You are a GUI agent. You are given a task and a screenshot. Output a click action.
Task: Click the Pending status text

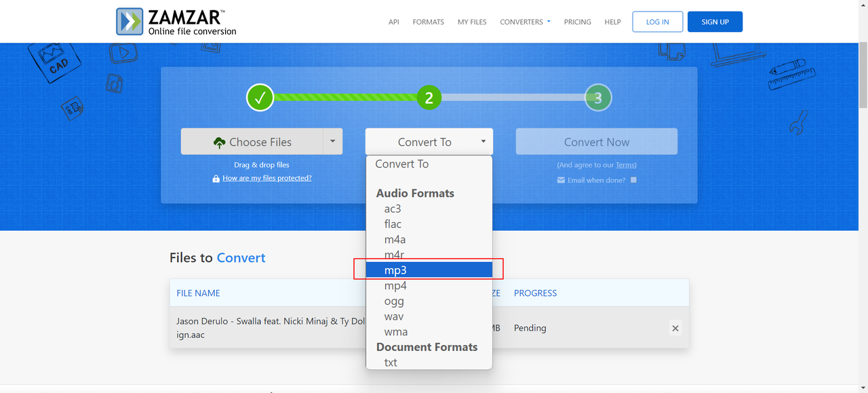tap(530, 328)
